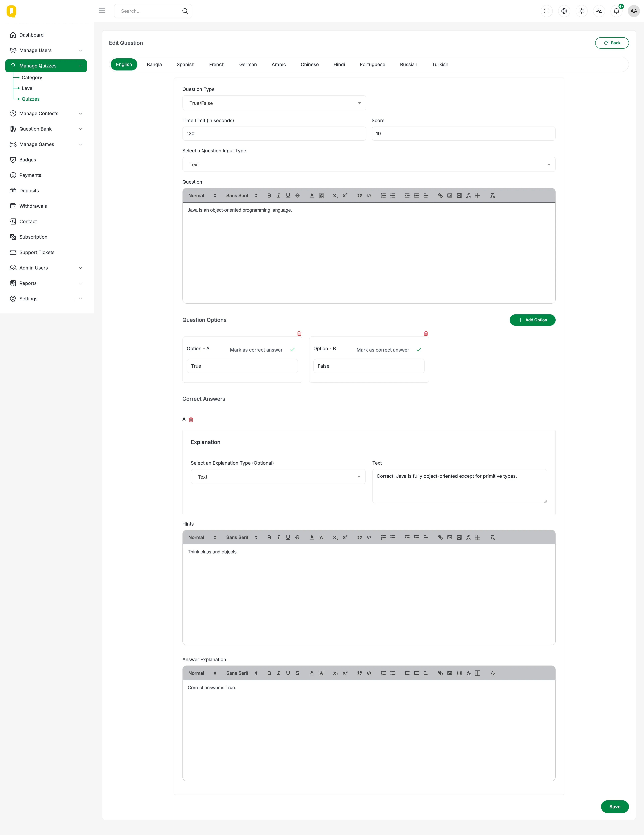Delete Option - B using the trash icon
The width and height of the screenshot is (644, 835).
(426, 333)
